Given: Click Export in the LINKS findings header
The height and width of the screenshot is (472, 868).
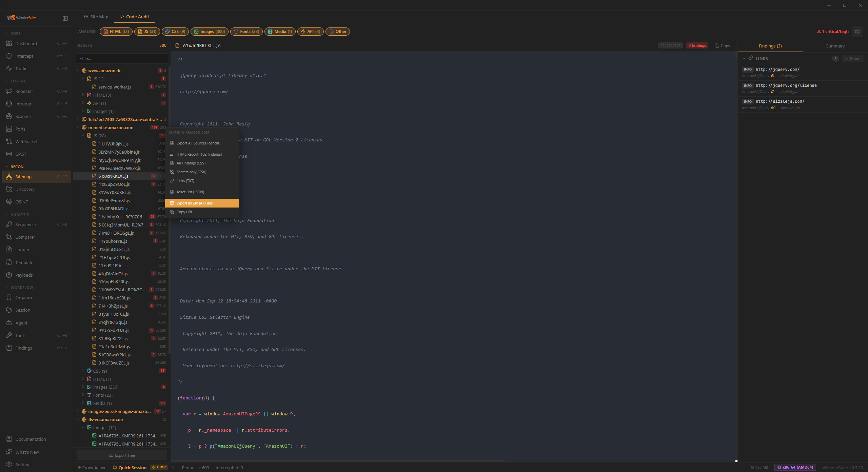Looking at the screenshot, I should pos(853,59).
